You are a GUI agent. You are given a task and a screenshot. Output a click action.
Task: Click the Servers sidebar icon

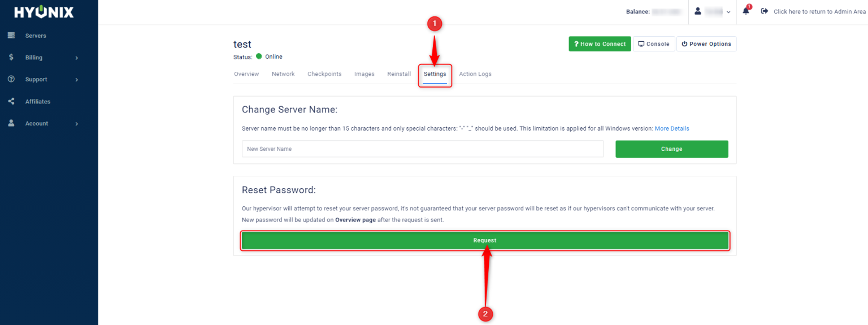pyautogui.click(x=11, y=36)
